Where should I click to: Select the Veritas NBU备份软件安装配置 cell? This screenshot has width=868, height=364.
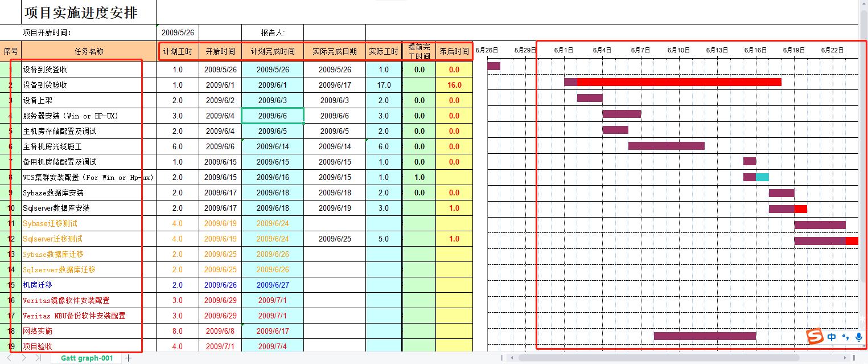89,316
